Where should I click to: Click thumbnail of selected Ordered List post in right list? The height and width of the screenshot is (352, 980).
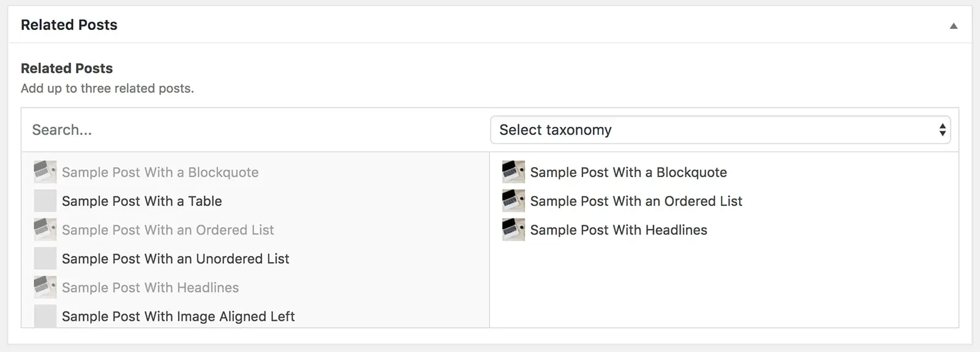[x=513, y=201]
